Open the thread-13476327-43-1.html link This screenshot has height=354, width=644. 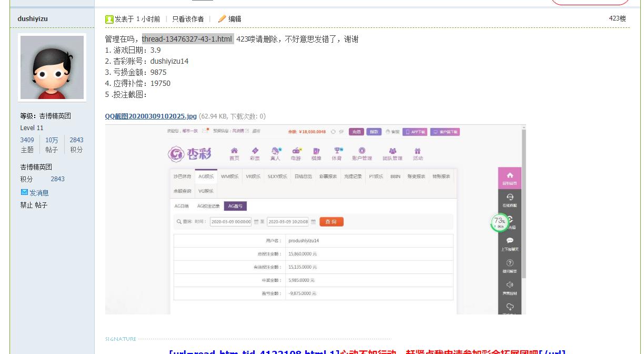click(187, 39)
